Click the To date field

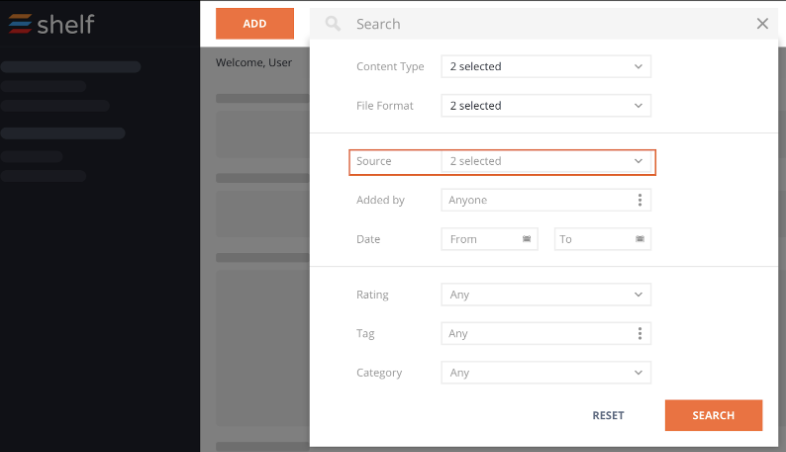point(603,239)
